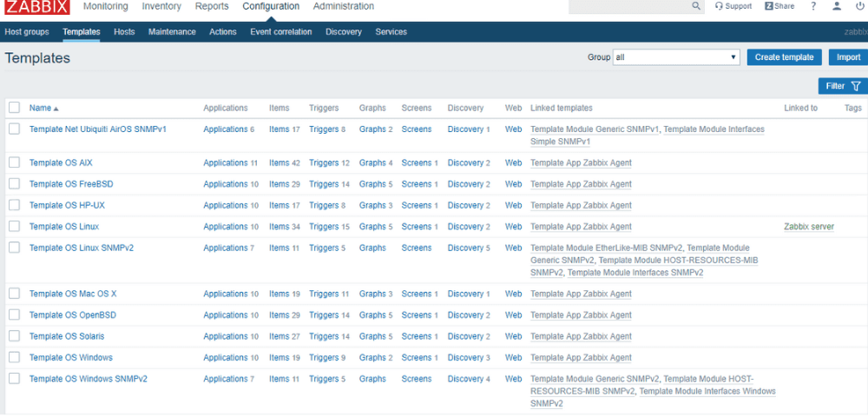Open Template Net Ubiquiti AirOS SNMPv1
Screen dimensions: 868x417
tap(98, 129)
